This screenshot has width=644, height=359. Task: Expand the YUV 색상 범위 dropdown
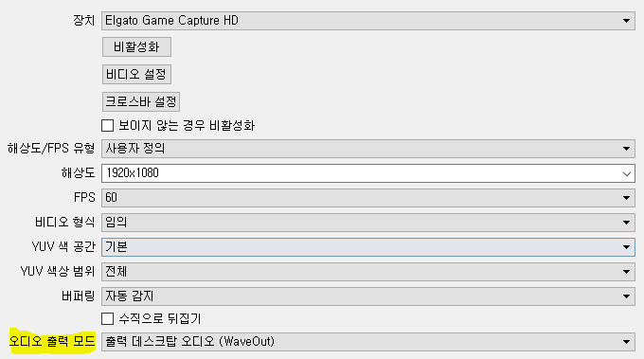coord(368,272)
